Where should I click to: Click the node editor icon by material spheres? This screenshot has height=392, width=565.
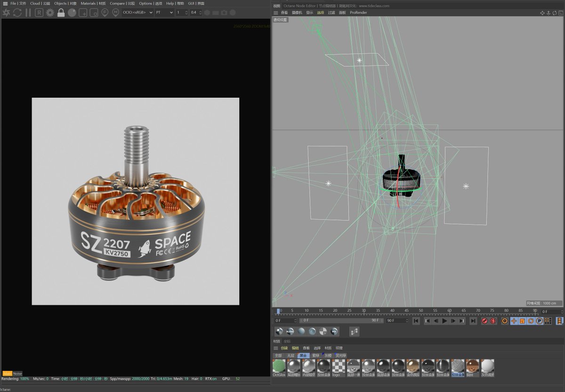point(355,331)
